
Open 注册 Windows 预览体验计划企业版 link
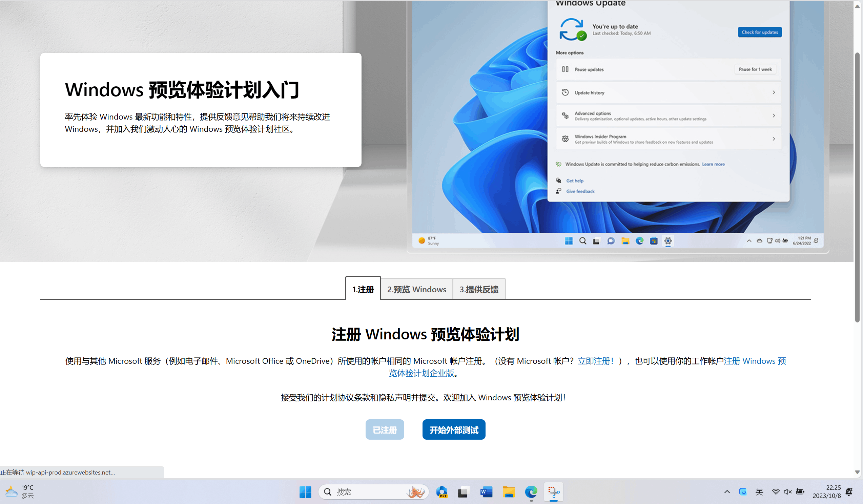[421, 373]
